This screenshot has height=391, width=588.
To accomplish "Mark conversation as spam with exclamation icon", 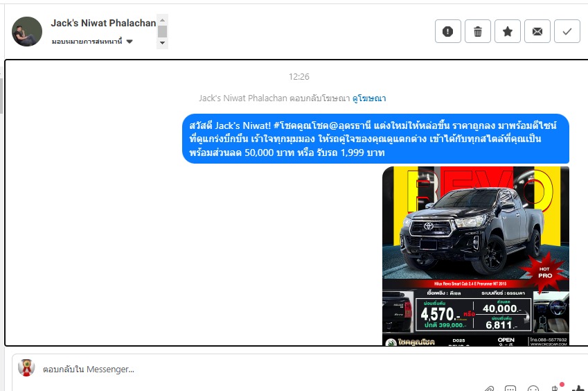I will [447, 31].
